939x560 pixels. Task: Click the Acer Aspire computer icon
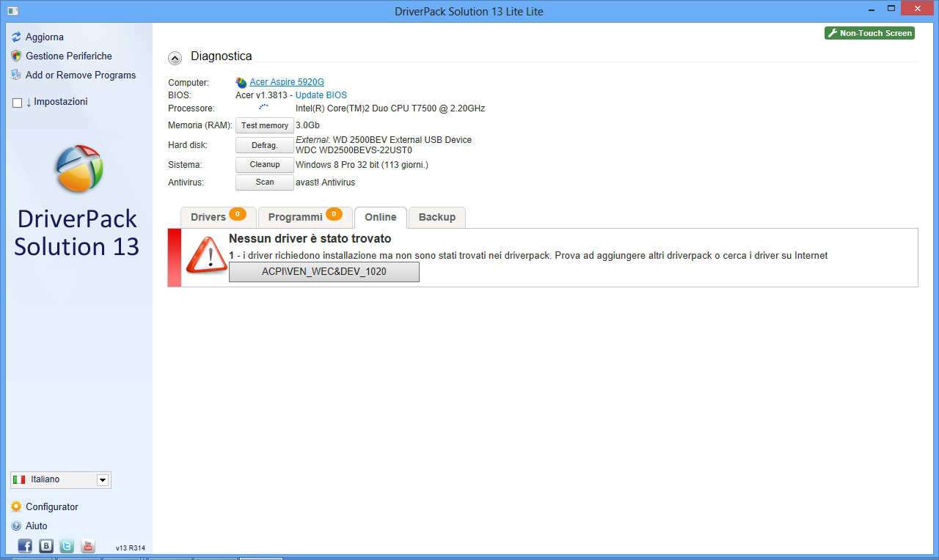click(241, 82)
